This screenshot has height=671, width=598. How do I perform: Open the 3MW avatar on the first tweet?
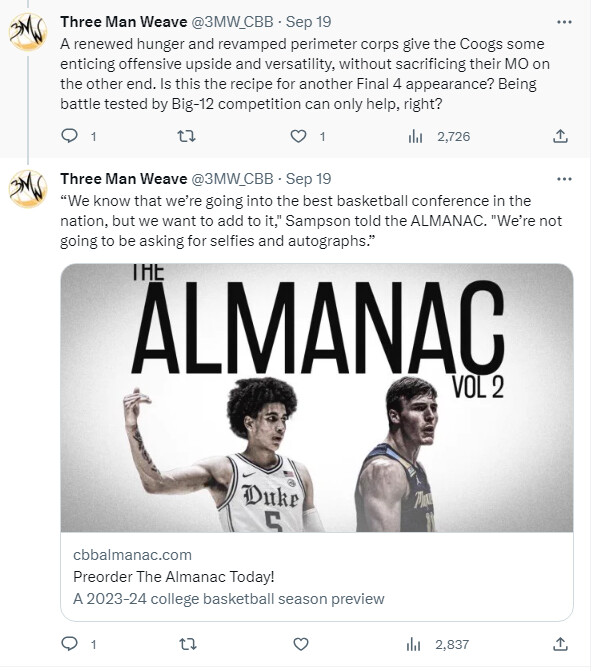tap(28, 32)
